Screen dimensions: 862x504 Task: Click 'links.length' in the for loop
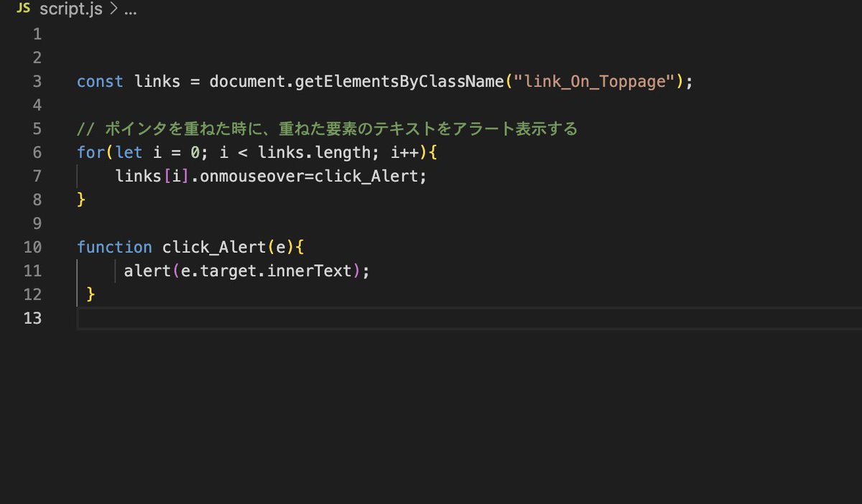[313, 153]
